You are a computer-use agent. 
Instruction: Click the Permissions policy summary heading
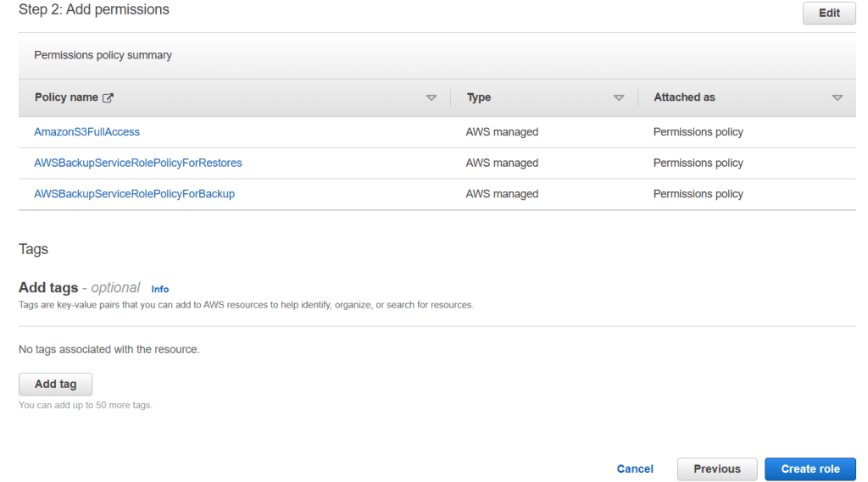(103, 55)
